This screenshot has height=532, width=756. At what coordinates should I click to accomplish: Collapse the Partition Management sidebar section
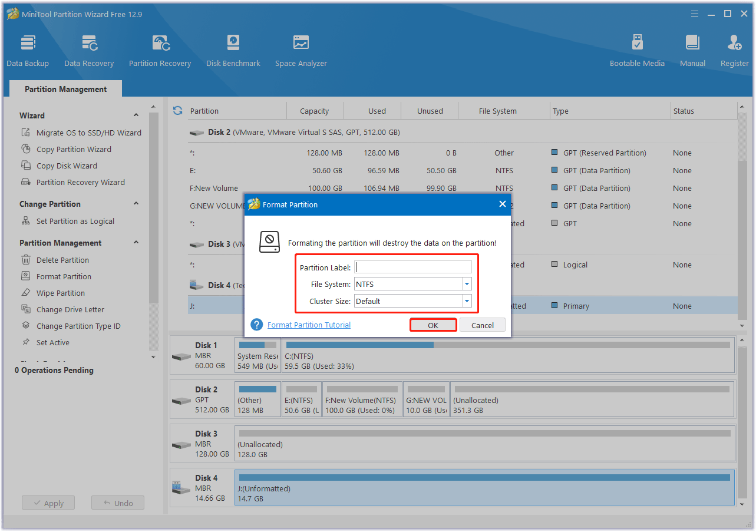pyautogui.click(x=136, y=243)
